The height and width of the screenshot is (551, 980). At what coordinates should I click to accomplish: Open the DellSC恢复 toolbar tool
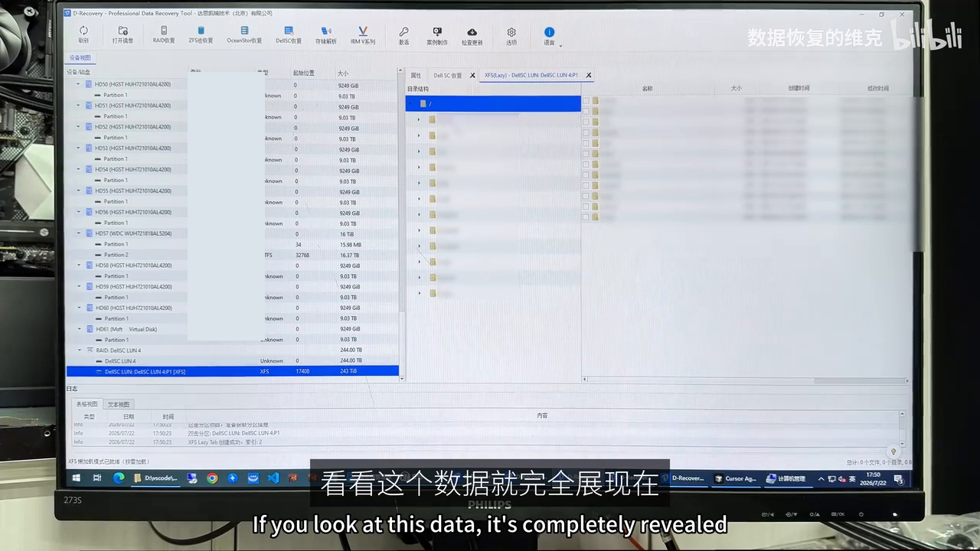tap(289, 34)
